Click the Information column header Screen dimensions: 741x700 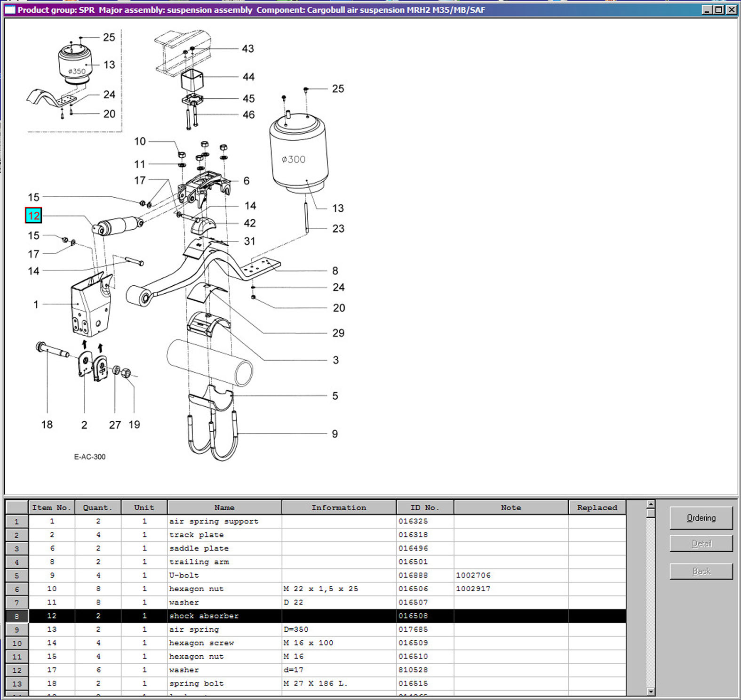(x=338, y=507)
